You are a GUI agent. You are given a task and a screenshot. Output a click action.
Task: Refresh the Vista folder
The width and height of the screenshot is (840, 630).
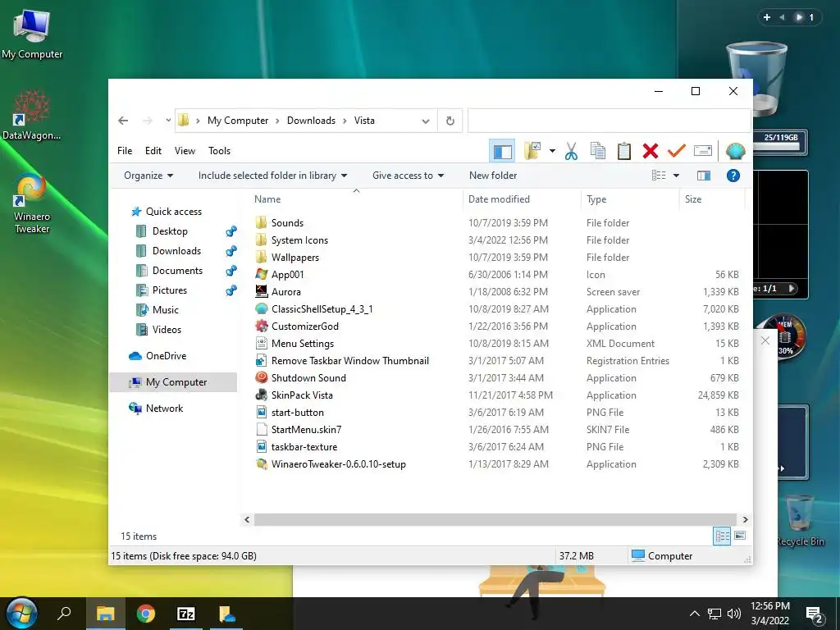coord(450,121)
